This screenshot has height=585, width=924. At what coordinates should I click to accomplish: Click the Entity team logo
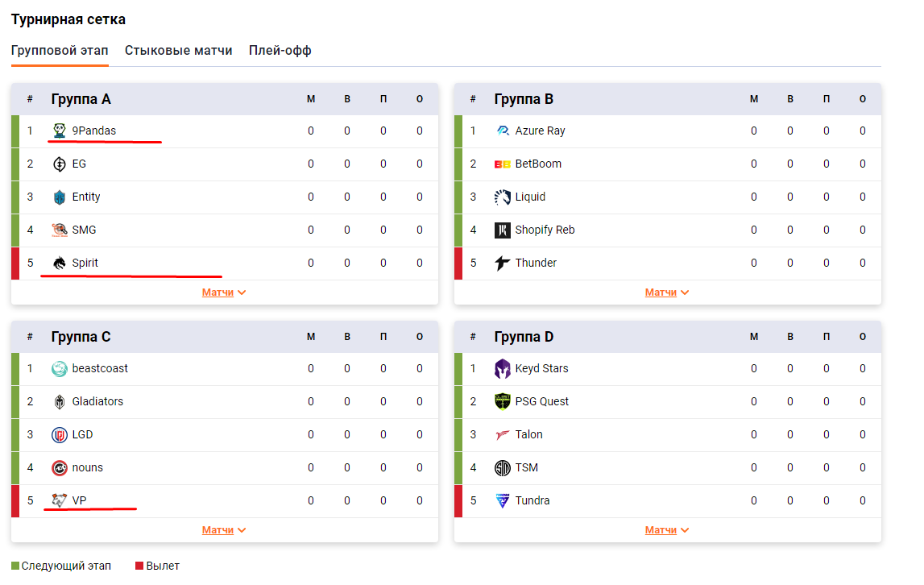click(x=60, y=197)
